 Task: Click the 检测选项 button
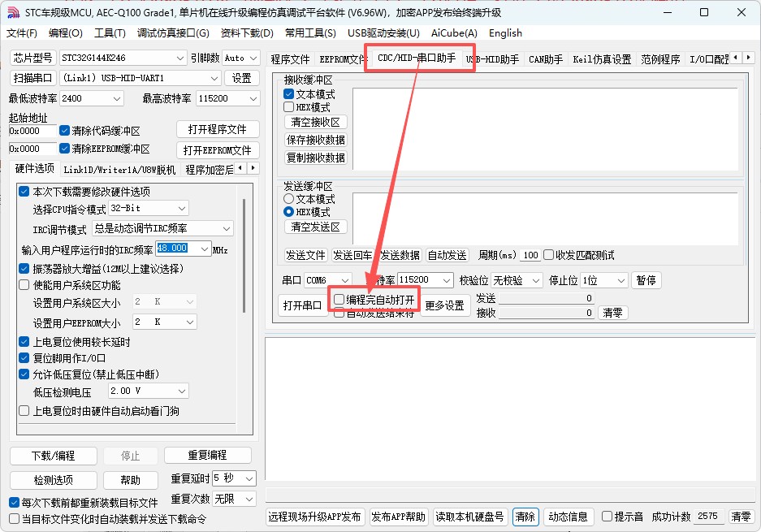coord(54,480)
